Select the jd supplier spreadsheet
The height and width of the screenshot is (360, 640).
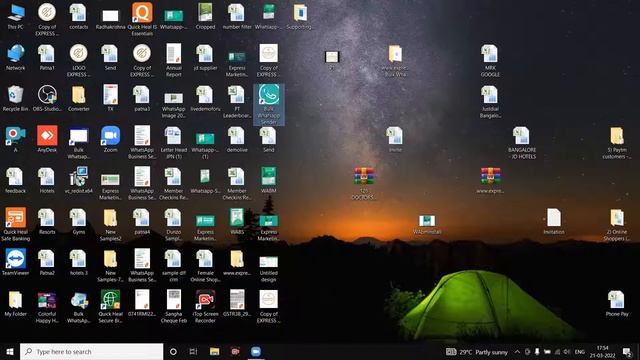[x=205, y=58]
